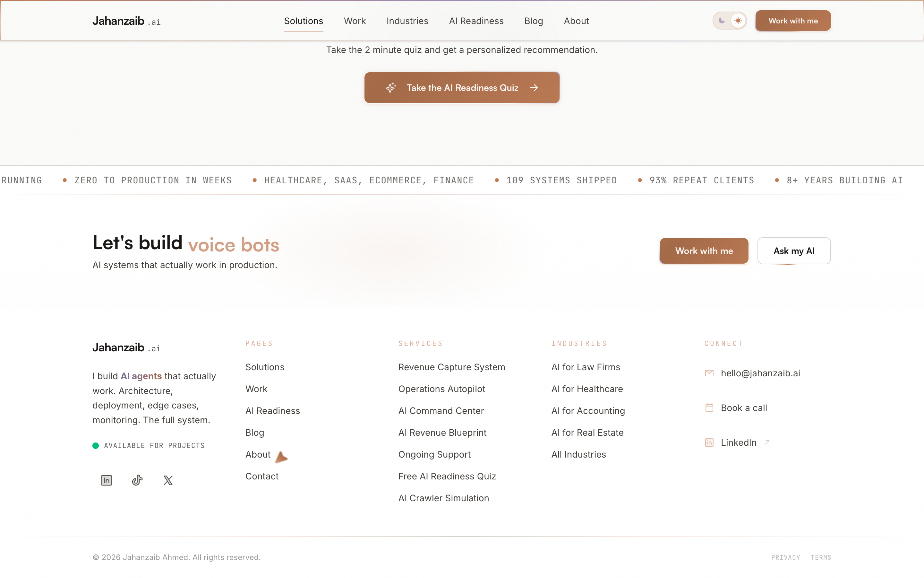The height and width of the screenshot is (578, 924).
Task: Open the TikTok social icon
Action: click(137, 480)
